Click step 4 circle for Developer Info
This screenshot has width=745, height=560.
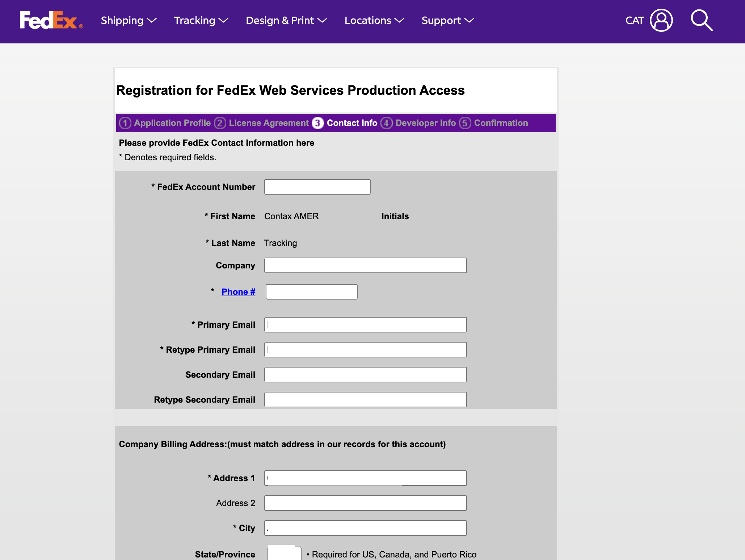(386, 123)
